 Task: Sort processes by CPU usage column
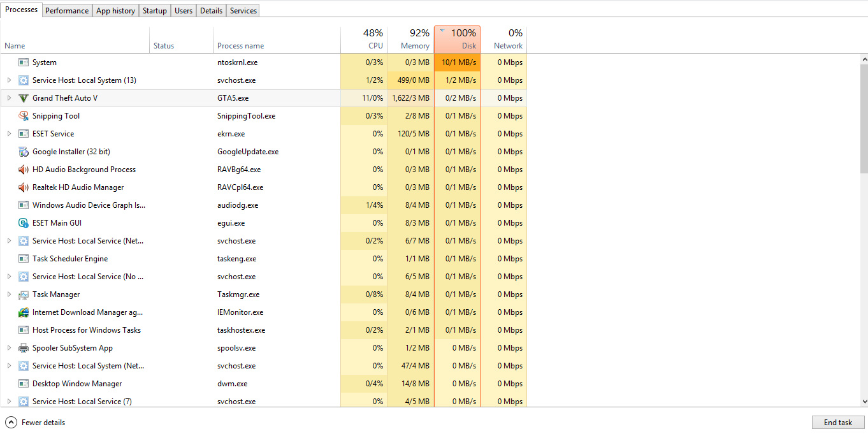coord(364,40)
